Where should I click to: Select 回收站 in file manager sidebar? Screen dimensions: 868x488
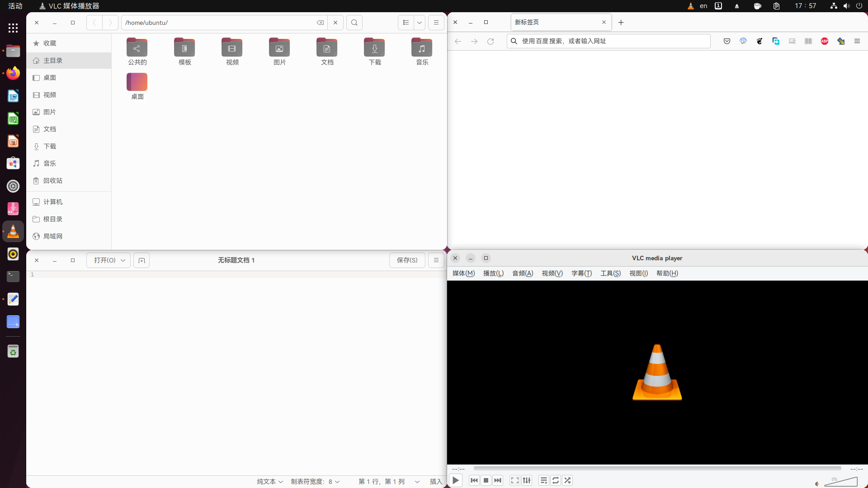(x=69, y=181)
